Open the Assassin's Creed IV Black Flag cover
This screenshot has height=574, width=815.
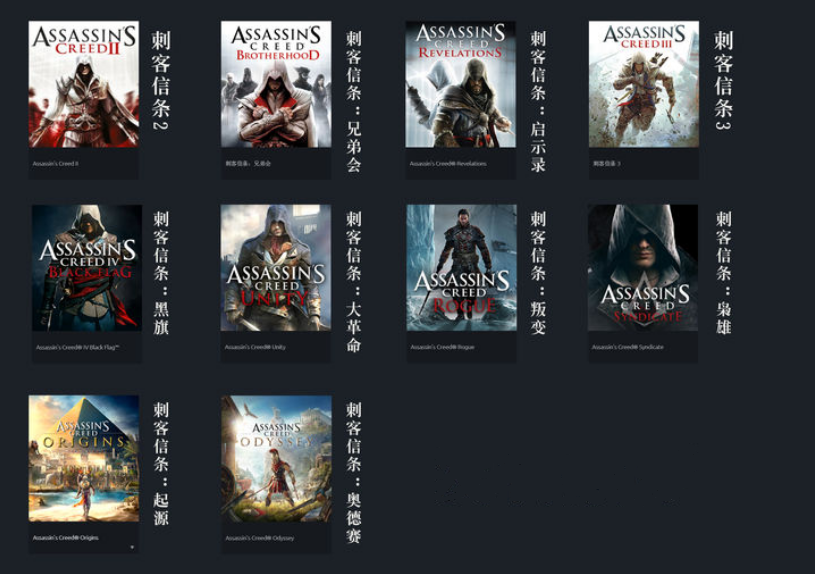pos(87,268)
